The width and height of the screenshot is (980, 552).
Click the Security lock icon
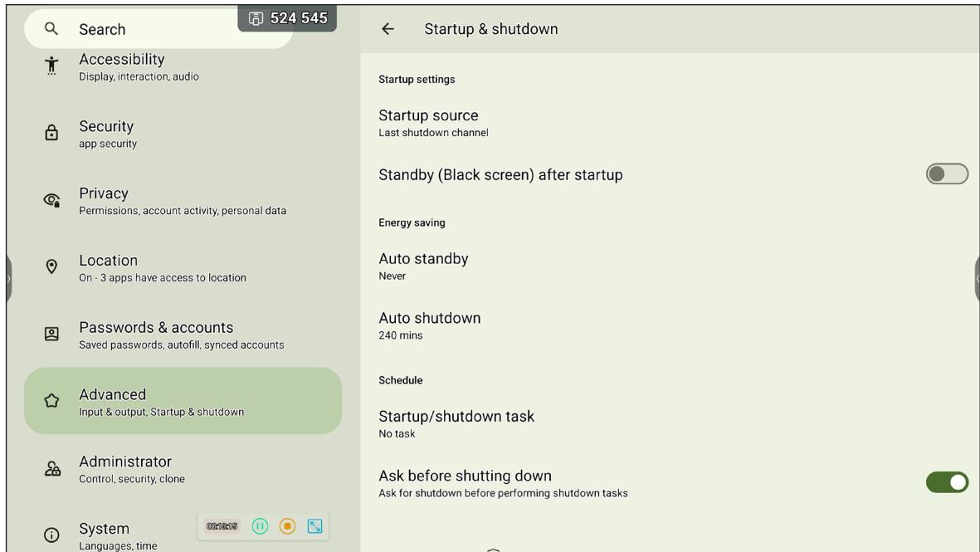pos(51,133)
